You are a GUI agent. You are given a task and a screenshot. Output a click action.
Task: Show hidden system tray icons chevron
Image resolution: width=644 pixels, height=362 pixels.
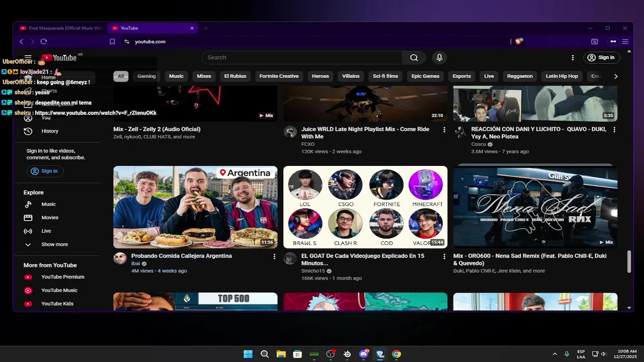(x=555, y=354)
